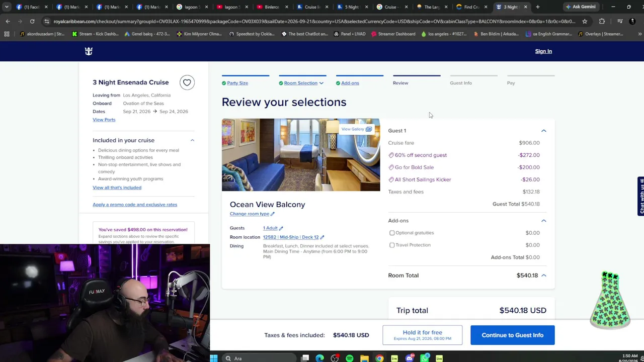Collapse the Guest 1 price breakdown
The image size is (644, 362).
[543, 131]
